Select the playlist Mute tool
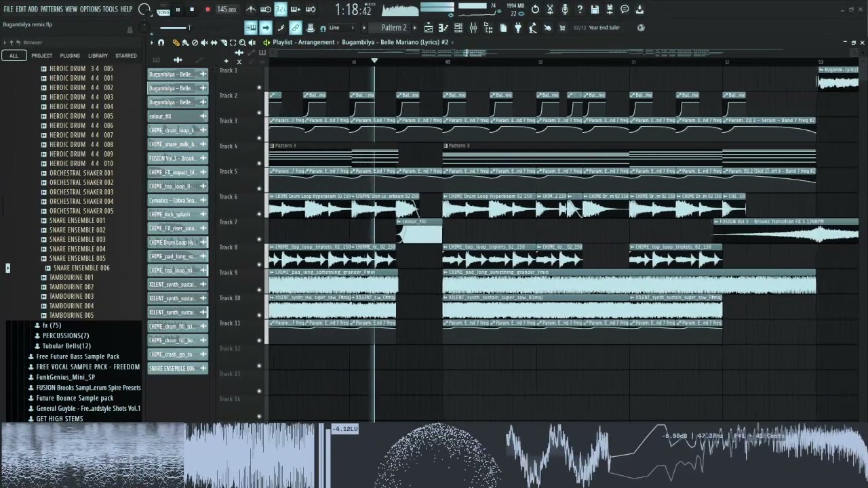Viewport: 868px width, 488px height. (204, 43)
